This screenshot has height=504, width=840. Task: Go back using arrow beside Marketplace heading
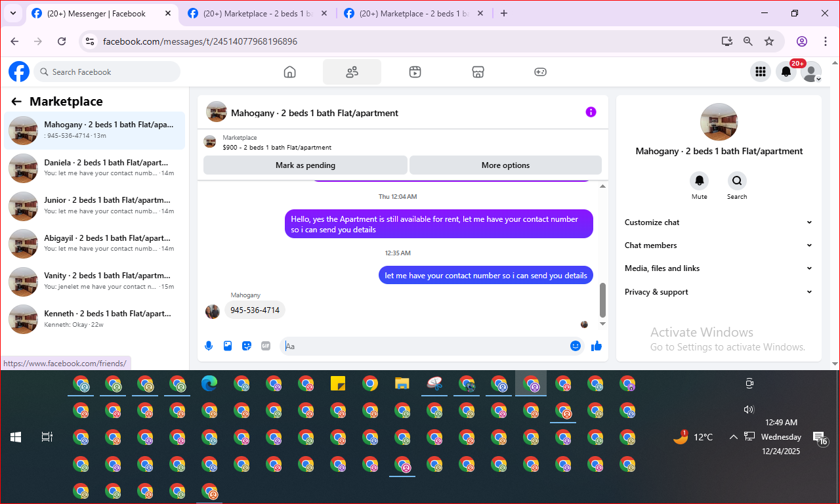(x=16, y=102)
